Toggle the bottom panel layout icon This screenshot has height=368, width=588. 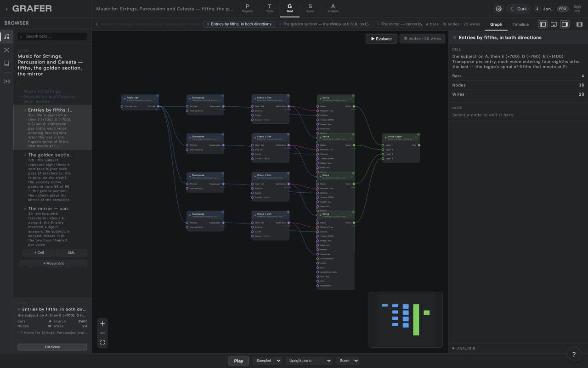[554, 24]
